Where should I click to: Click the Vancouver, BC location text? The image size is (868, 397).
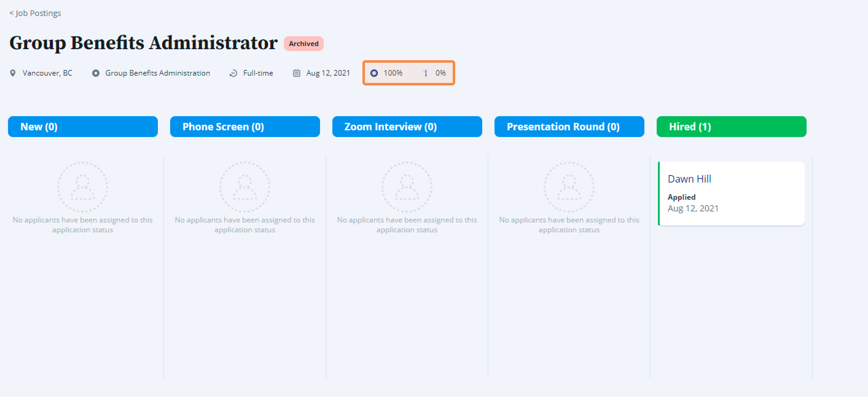click(x=47, y=73)
